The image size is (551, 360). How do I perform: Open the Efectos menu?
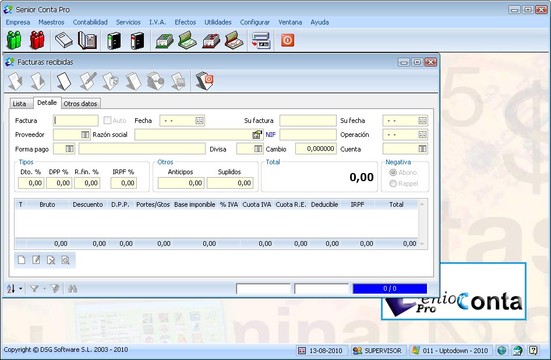point(185,22)
